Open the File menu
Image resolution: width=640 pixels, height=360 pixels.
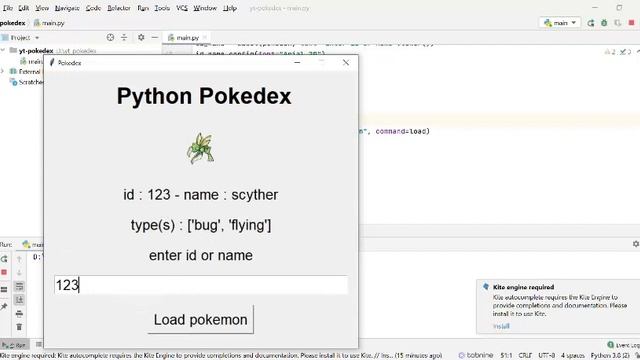8,8
